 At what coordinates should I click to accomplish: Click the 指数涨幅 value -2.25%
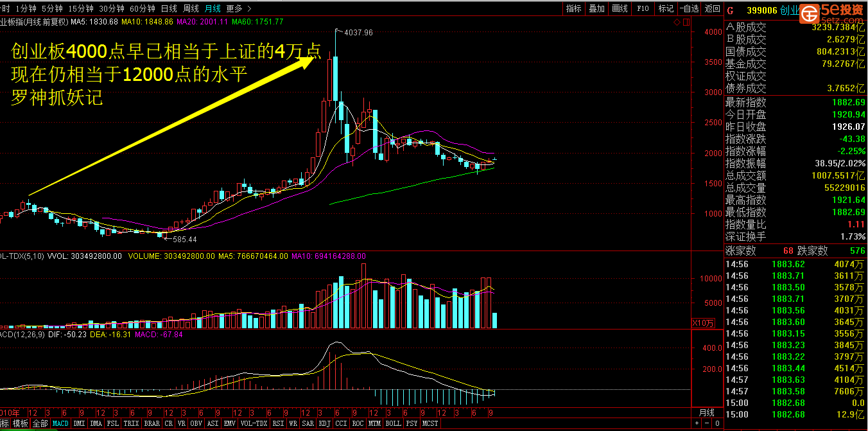pyautogui.click(x=852, y=151)
